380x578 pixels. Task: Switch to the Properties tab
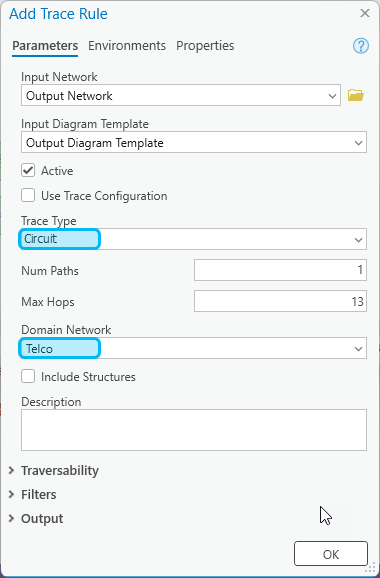[x=205, y=46]
